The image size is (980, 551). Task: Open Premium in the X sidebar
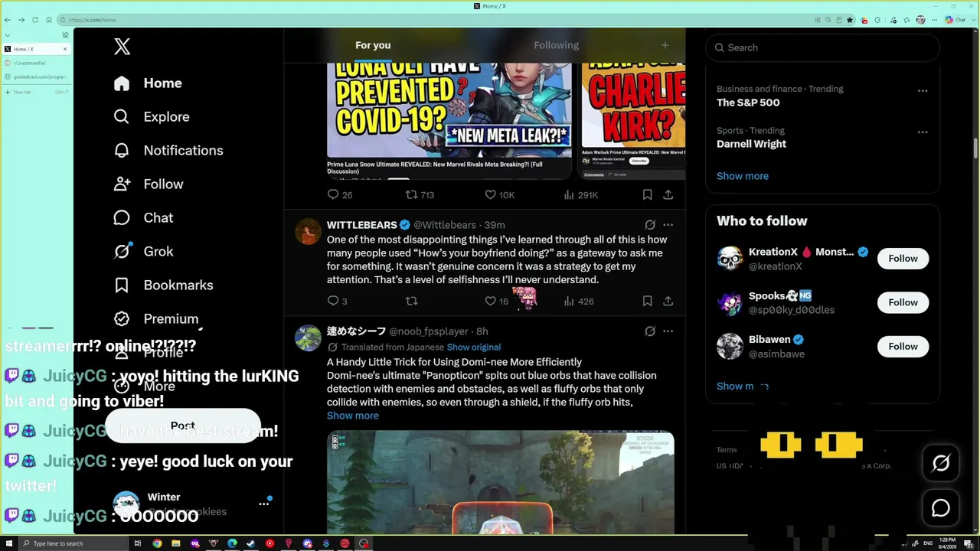pos(156,319)
